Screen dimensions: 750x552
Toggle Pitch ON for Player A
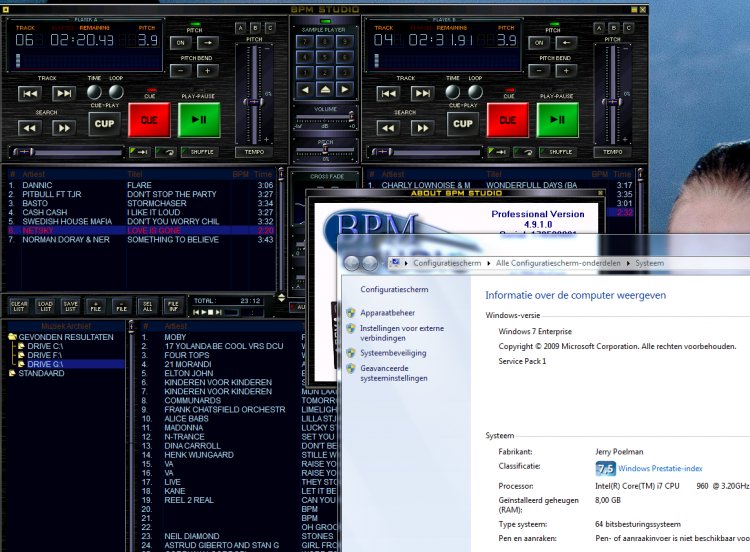(x=181, y=43)
